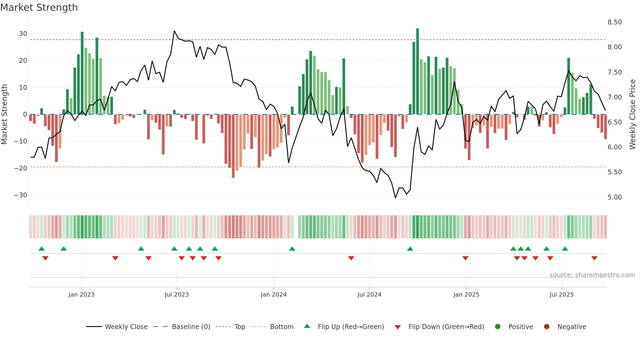Click the last red flip-down marker after Jul 2025
644x362 pixels.
[594, 258]
